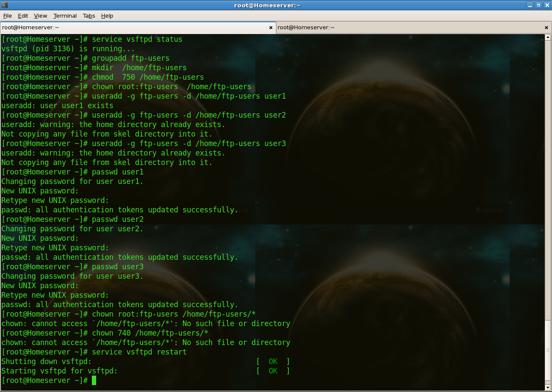Screen dimensions: 552x392
Task: Click the 'groupadd ftp-users' command
Action: point(131,58)
